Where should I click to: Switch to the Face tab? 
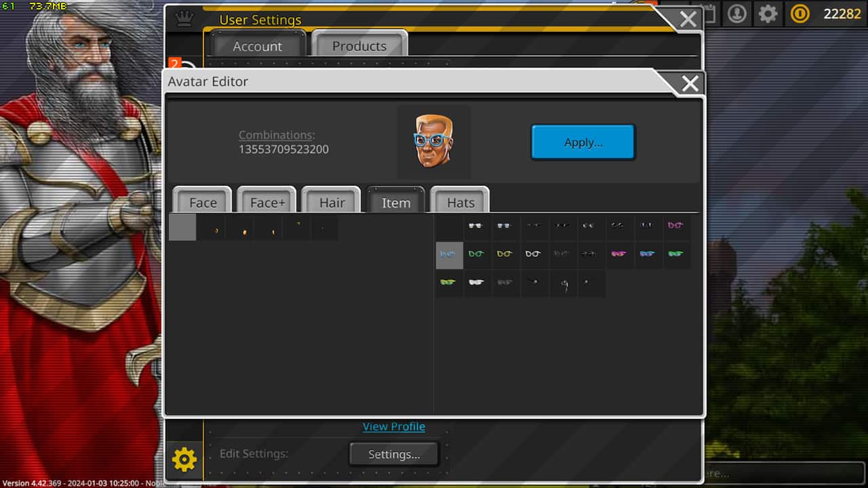(x=203, y=202)
